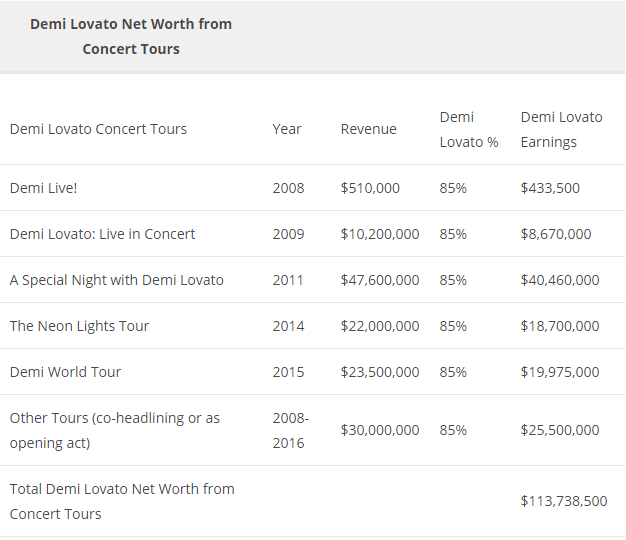Click the $47,600,000 revenue figure
The width and height of the screenshot is (626, 540).
380,280
